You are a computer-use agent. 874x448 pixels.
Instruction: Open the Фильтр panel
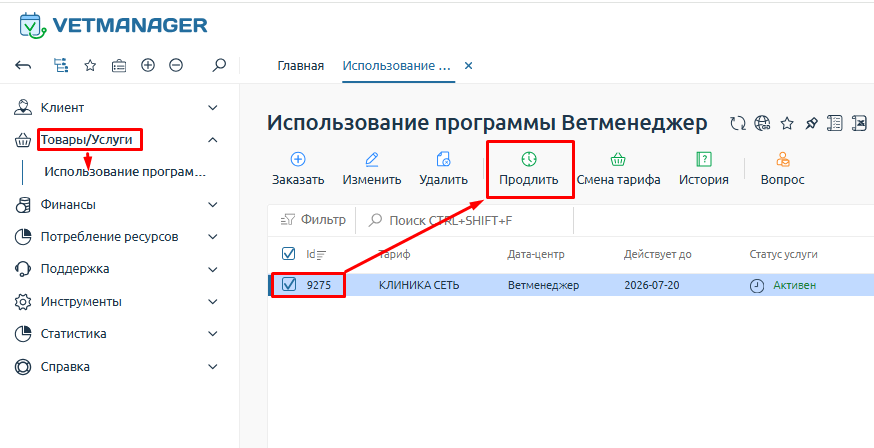(313, 220)
